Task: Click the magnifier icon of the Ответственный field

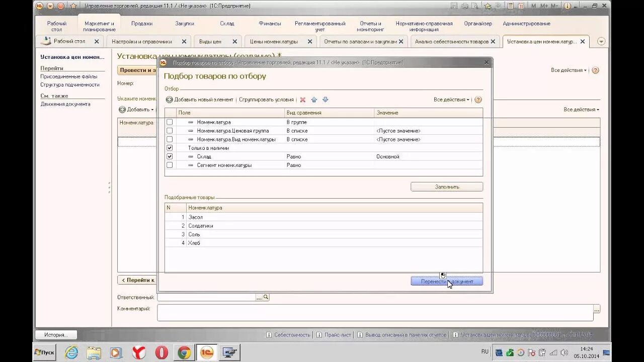Action: (266, 297)
